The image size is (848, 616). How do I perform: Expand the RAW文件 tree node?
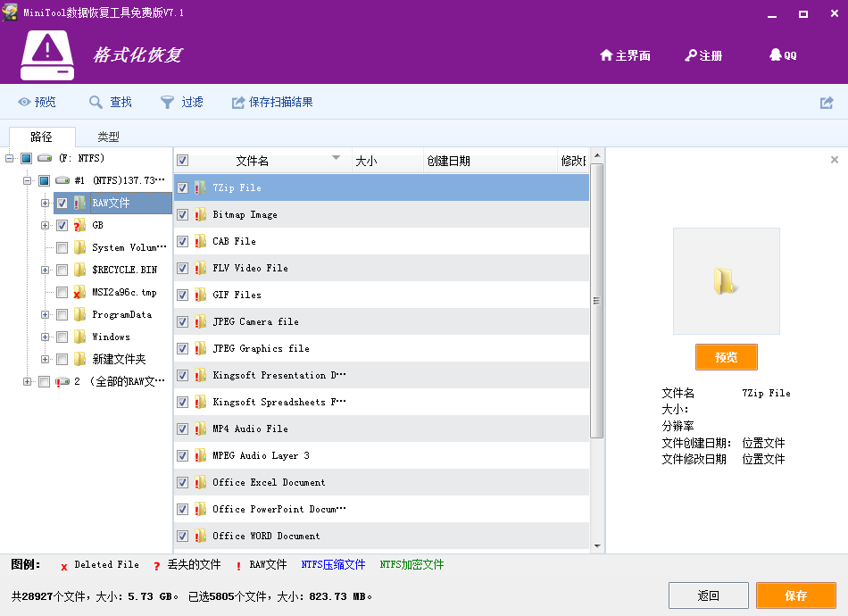click(45, 203)
